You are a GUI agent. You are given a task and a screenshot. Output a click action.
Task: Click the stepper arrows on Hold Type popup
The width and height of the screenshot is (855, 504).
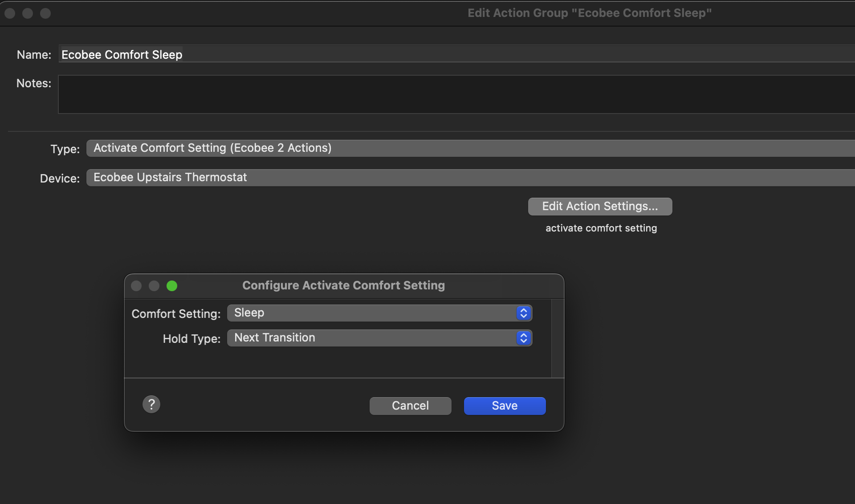(524, 338)
